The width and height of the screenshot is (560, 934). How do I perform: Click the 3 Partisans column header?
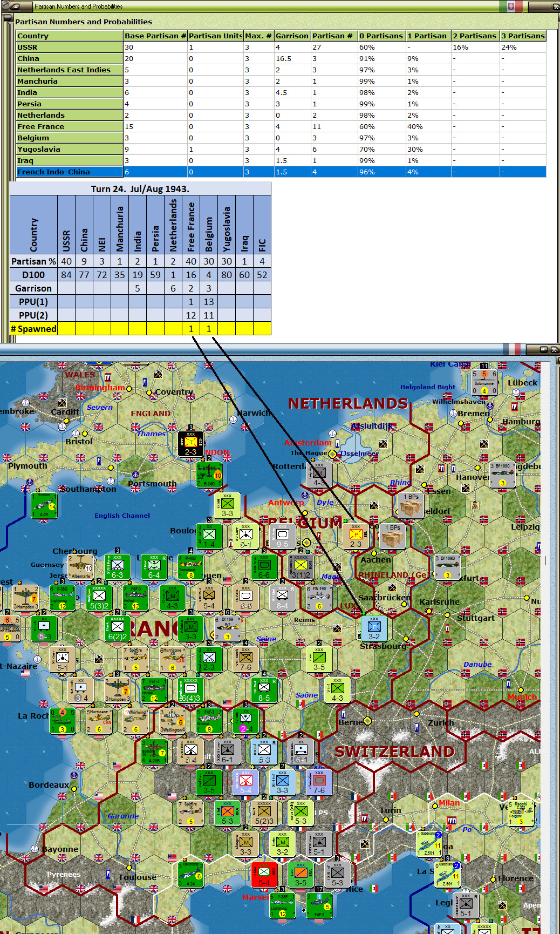coord(523,36)
